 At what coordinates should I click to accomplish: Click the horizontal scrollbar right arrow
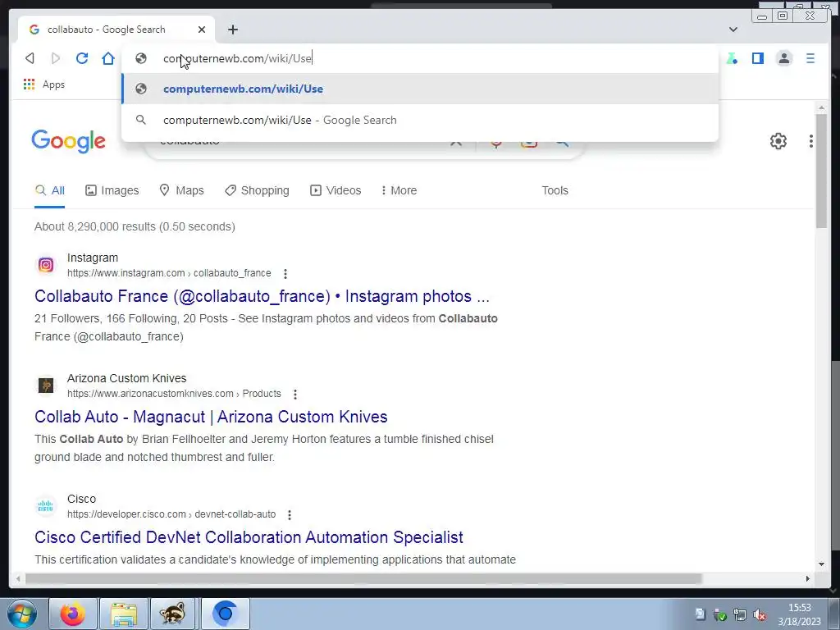point(808,578)
